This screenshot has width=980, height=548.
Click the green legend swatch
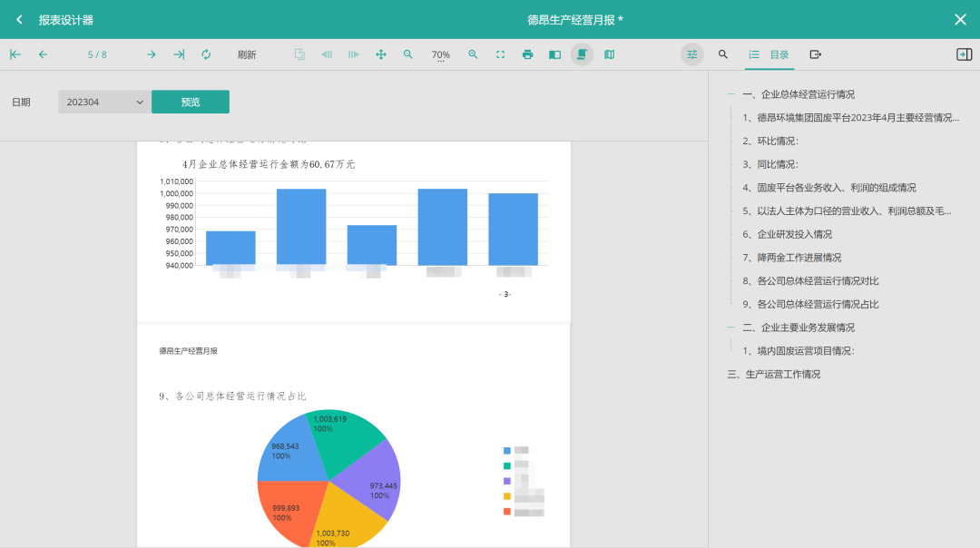507,465
